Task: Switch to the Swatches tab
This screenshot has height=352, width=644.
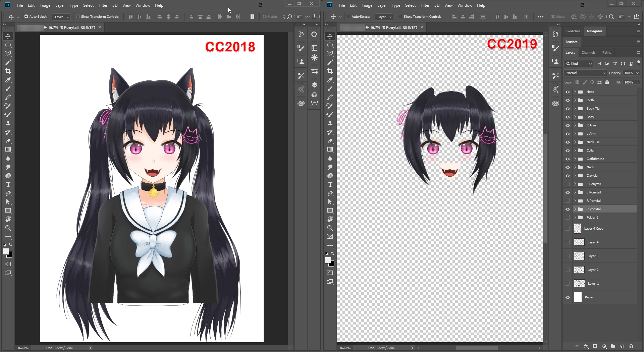Action: (x=573, y=31)
